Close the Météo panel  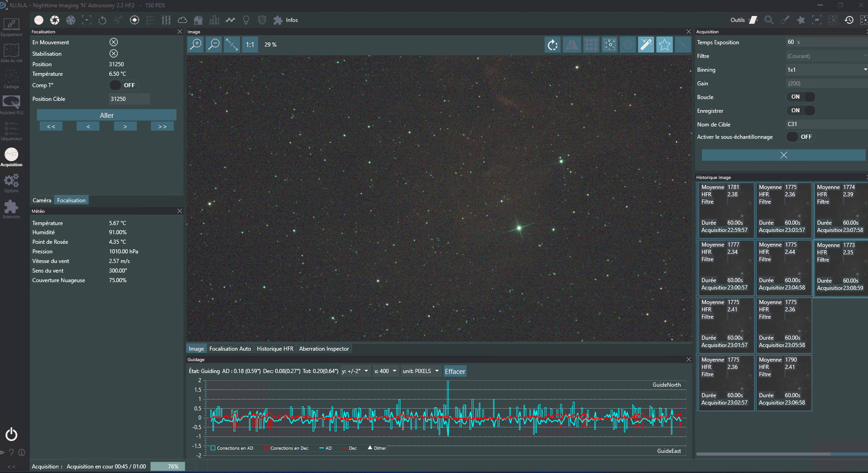point(180,211)
